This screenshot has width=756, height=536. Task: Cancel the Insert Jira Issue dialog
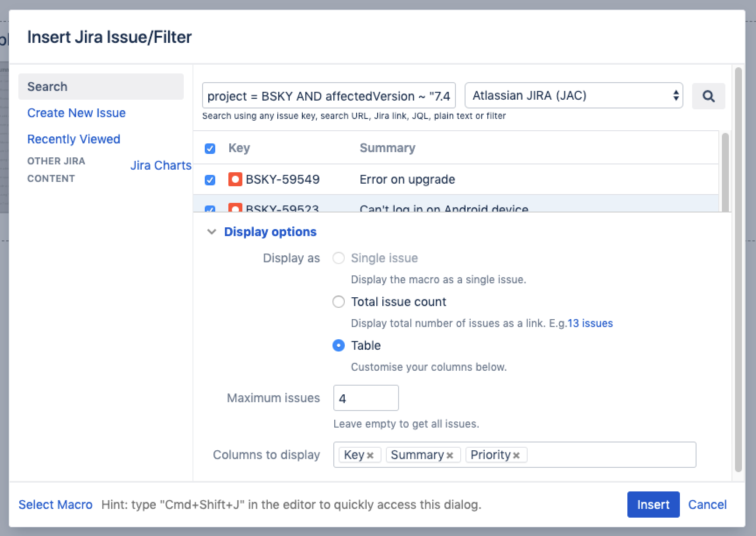click(707, 505)
